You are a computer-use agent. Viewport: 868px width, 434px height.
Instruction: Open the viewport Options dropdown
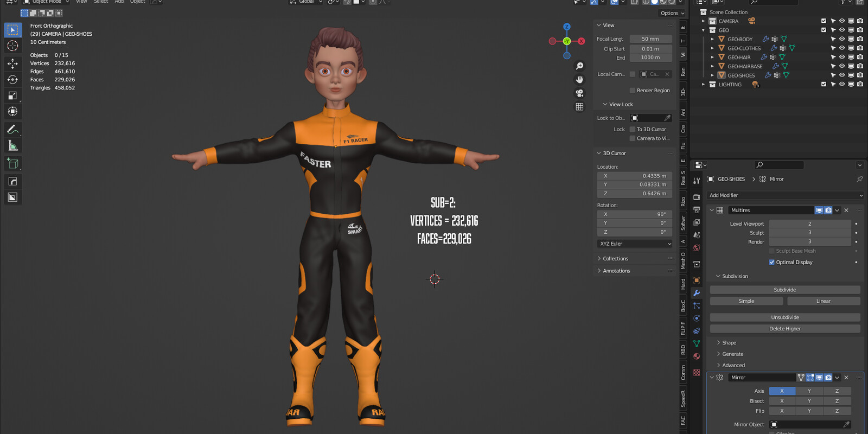tap(672, 13)
